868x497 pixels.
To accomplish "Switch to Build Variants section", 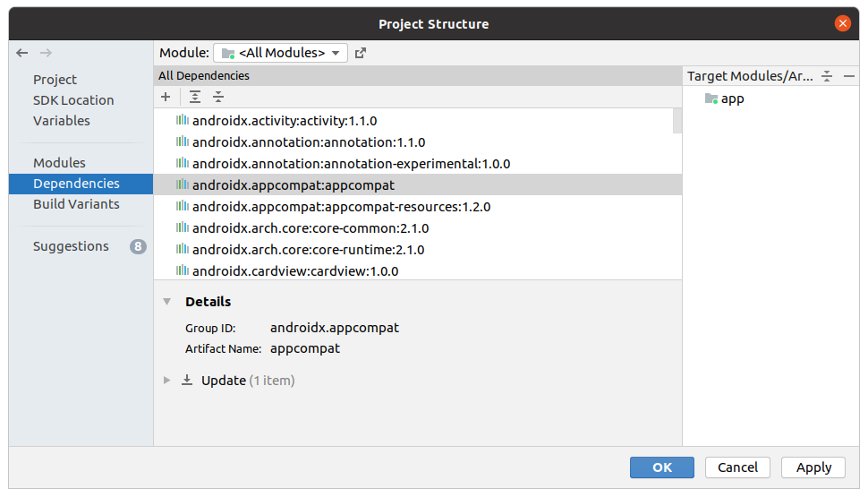I will [76, 204].
